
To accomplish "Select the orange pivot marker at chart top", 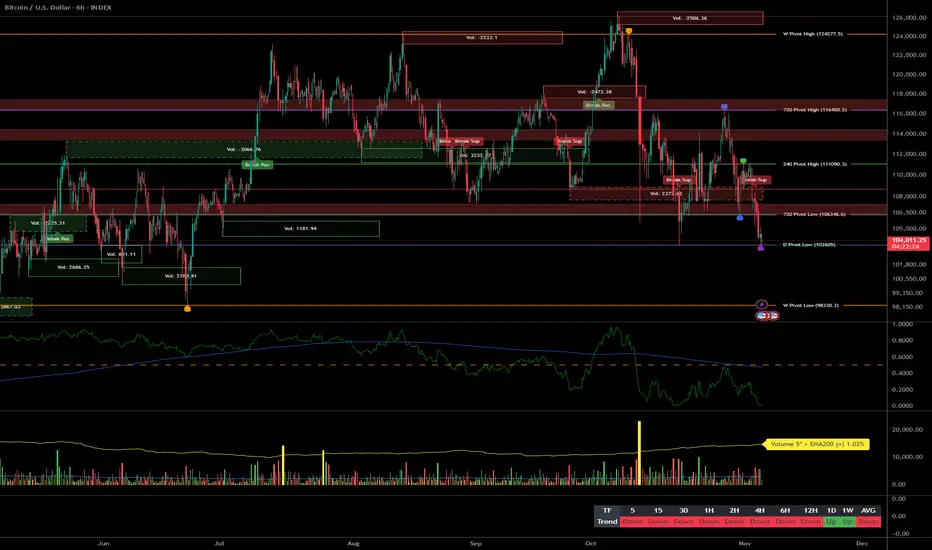I will [629, 31].
